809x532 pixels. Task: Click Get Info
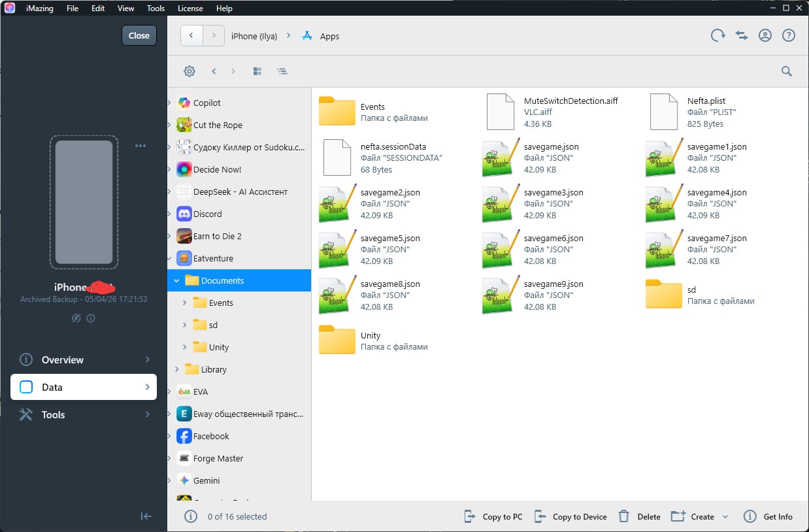pyautogui.click(x=768, y=516)
